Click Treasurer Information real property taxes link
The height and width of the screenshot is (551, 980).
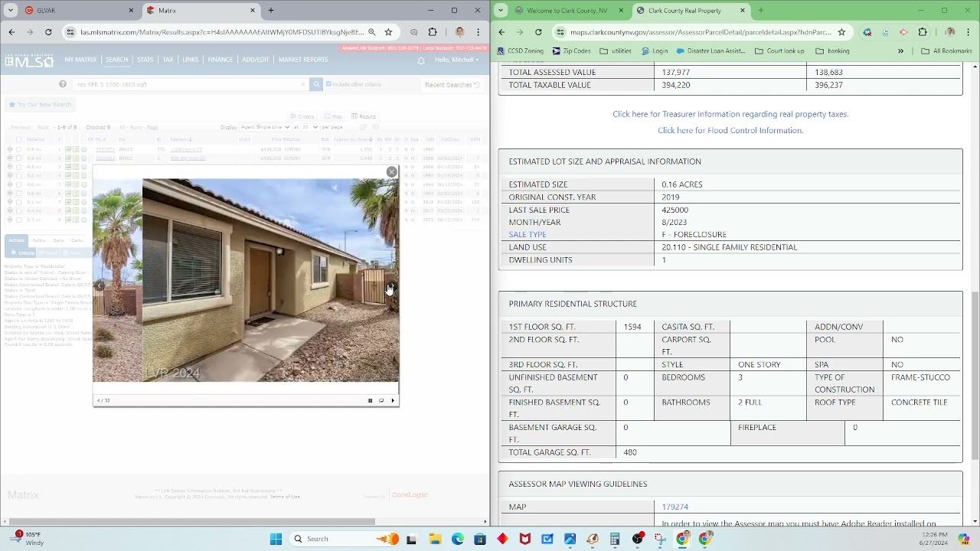(x=730, y=114)
